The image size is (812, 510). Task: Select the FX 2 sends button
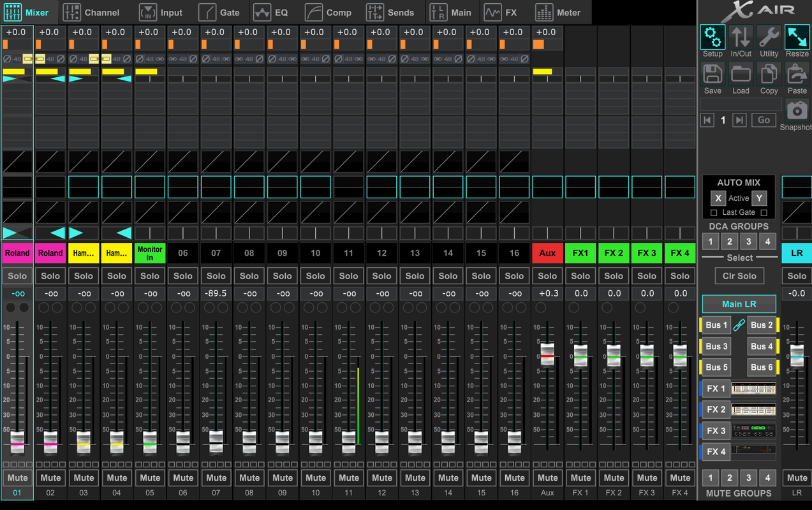716,409
